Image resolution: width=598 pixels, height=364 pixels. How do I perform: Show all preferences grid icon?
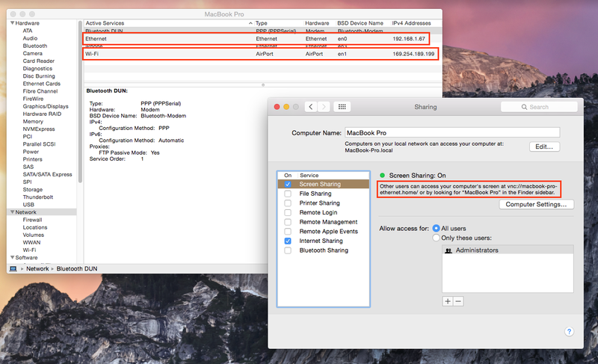pos(342,107)
